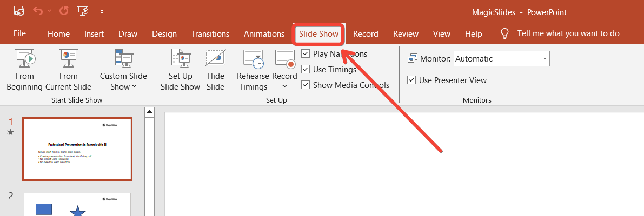
Task: Expand the Record options arrow
Action: [x=284, y=86]
